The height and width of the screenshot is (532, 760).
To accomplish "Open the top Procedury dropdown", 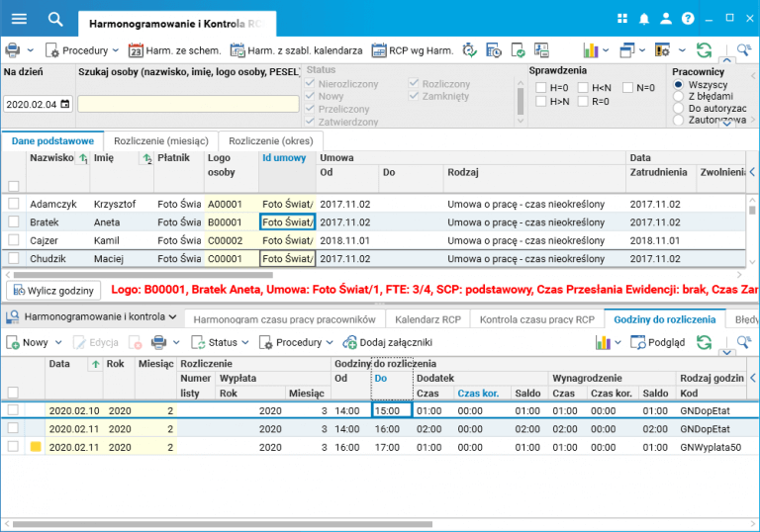I will [82, 50].
